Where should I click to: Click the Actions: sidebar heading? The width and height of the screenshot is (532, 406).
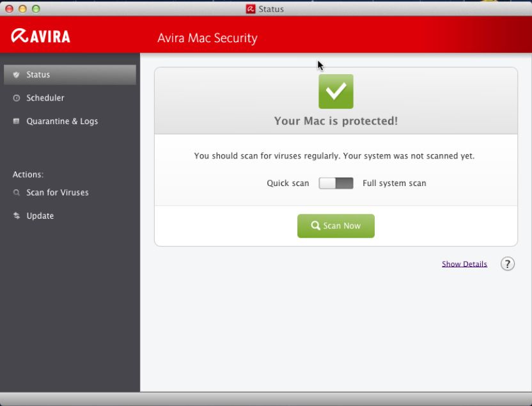(x=28, y=175)
